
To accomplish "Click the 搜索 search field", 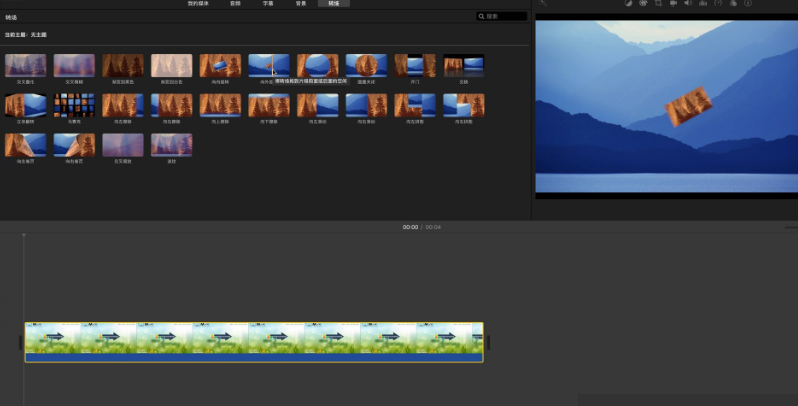I will coord(502,17).
